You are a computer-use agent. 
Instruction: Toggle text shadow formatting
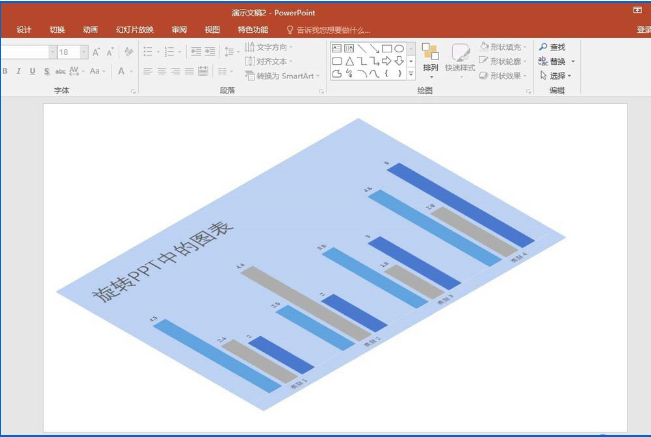click(x=46, y=71)
